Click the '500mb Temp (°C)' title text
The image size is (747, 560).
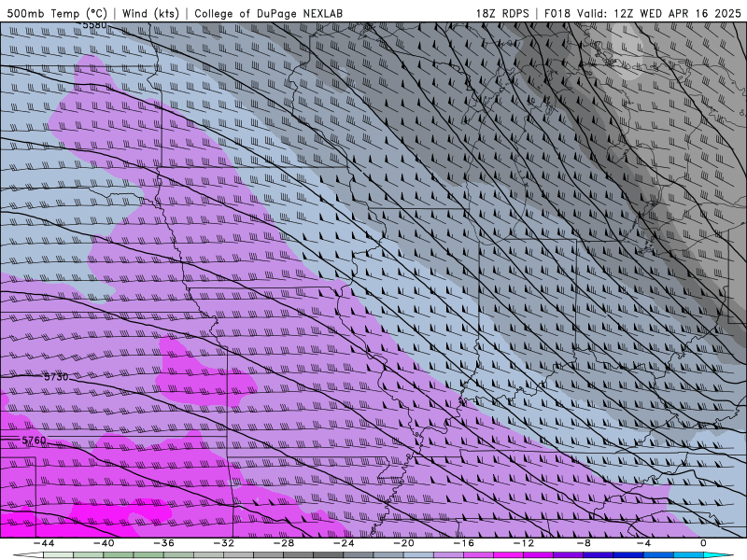57,13
